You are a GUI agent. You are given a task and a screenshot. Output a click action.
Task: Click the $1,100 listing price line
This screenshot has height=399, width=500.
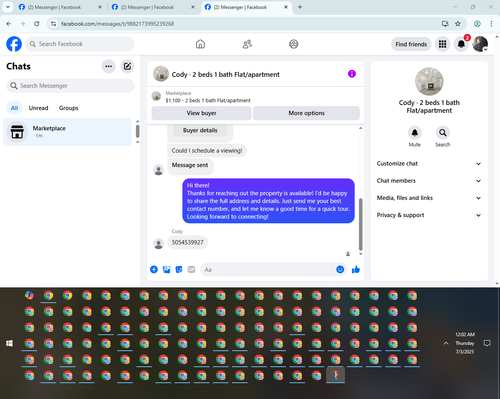[208, 100]
